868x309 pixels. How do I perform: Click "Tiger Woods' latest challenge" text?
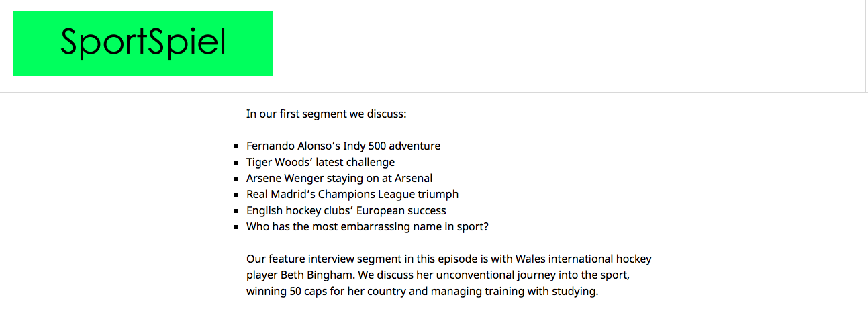(x=320, y=162)
